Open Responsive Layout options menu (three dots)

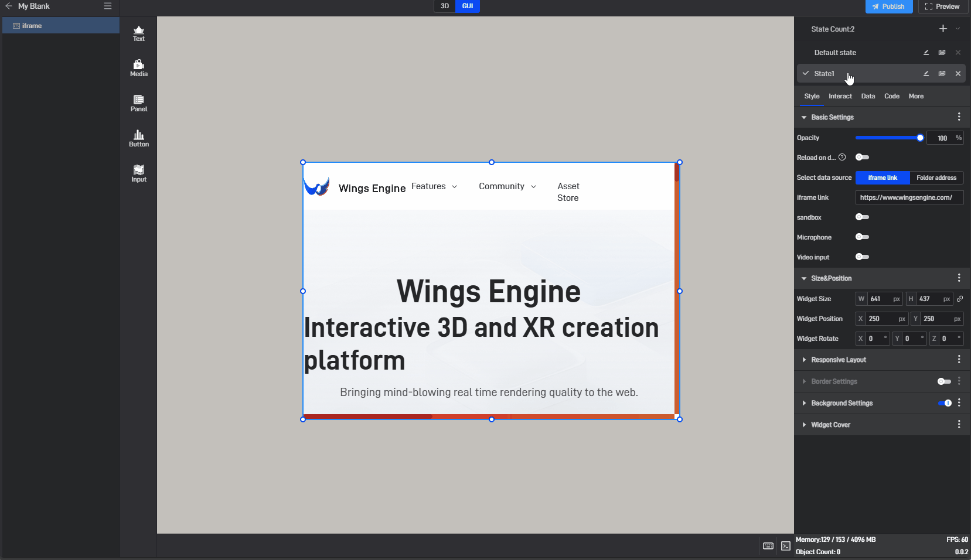point(959,360)
